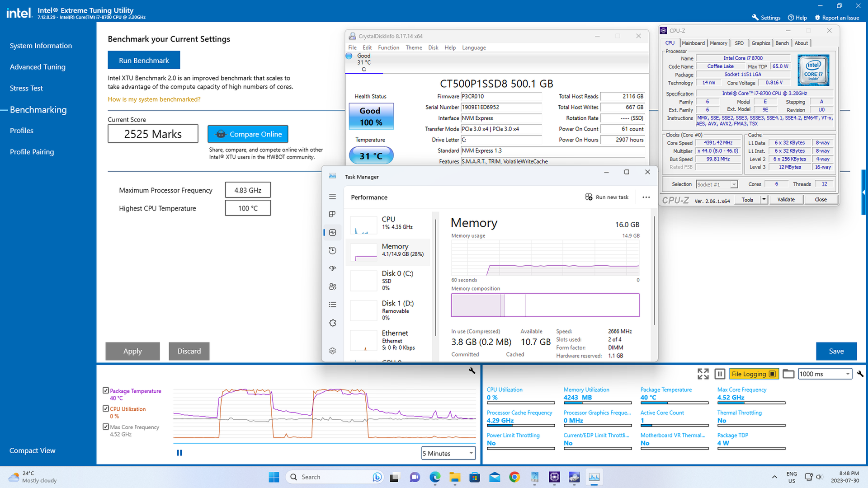Click the Discard button in XTU
The height and width of the screenshot is (488, 868).
[189, 351]
